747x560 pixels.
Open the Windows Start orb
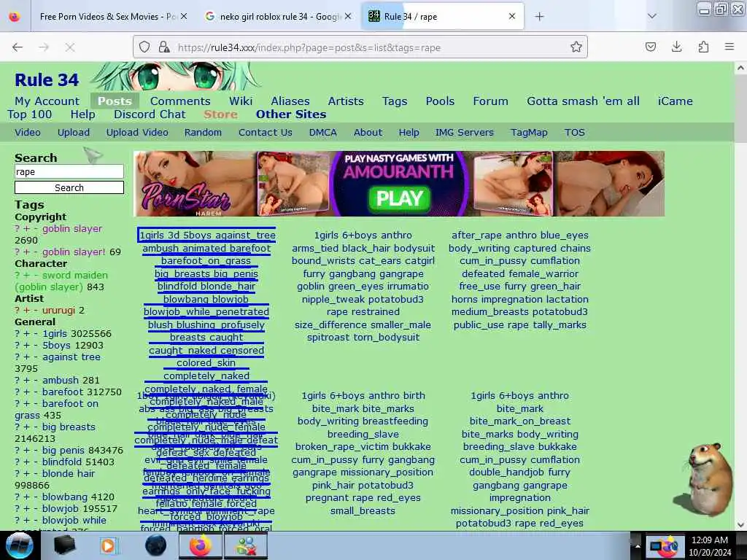(19, 545)
